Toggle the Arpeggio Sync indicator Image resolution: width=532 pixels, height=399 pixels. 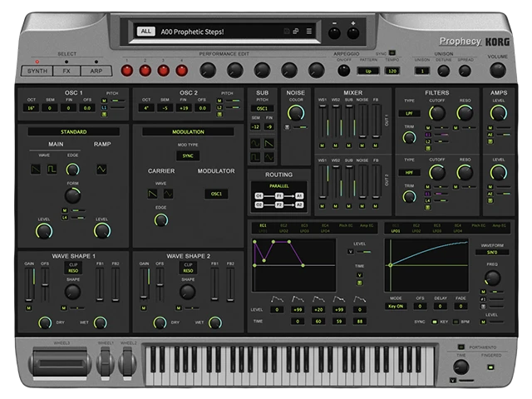point(392,53)
